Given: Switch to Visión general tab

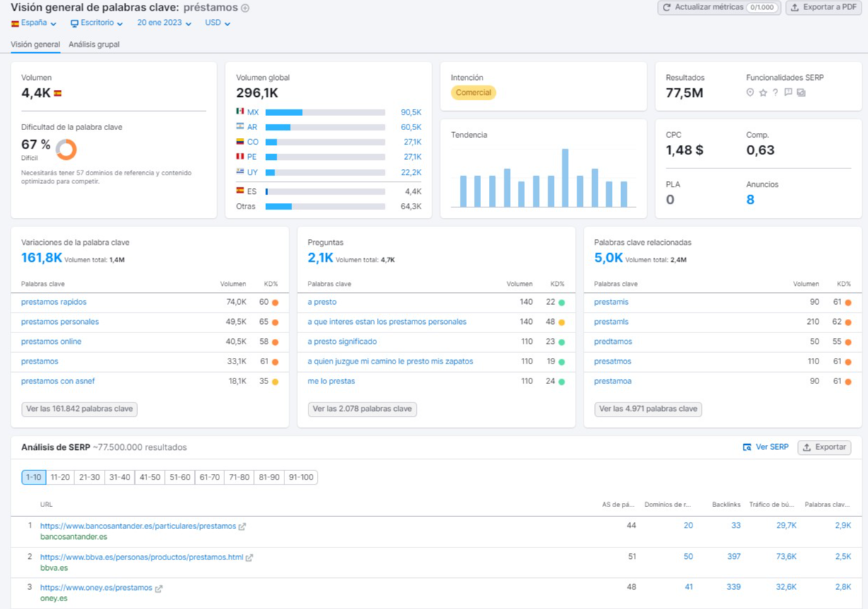Looking at the screenshot, I should 35,44.
